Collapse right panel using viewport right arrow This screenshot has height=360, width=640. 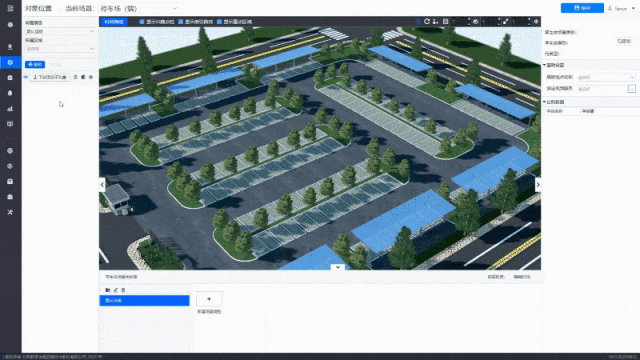pos(538,184)
